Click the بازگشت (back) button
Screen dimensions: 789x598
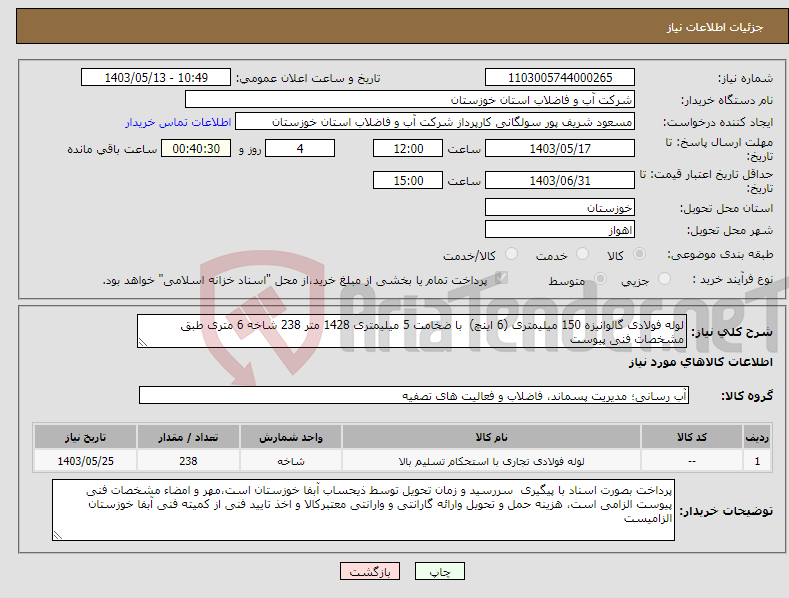point(370,571)
